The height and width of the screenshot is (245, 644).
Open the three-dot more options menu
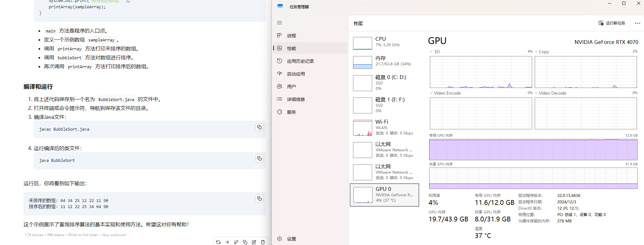click(637, 23)
